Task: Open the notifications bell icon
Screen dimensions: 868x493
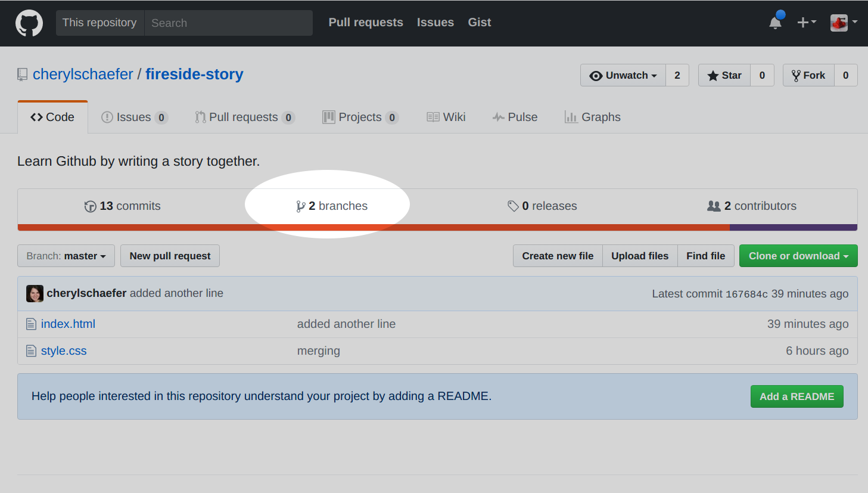Action: (776, 22)
